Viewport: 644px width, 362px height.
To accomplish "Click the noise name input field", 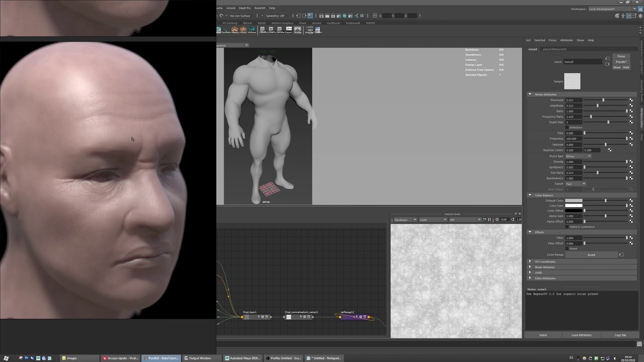I will click(583, 62).
